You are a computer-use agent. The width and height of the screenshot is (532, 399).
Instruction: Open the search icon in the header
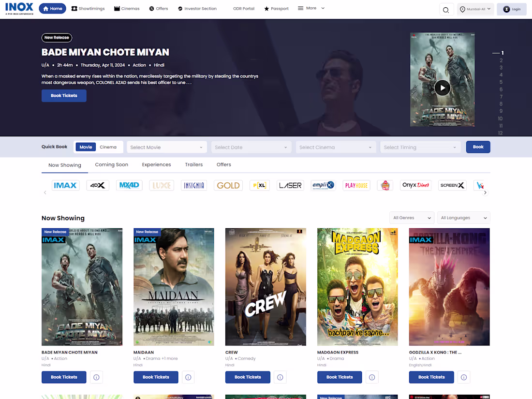pos(446,9)
